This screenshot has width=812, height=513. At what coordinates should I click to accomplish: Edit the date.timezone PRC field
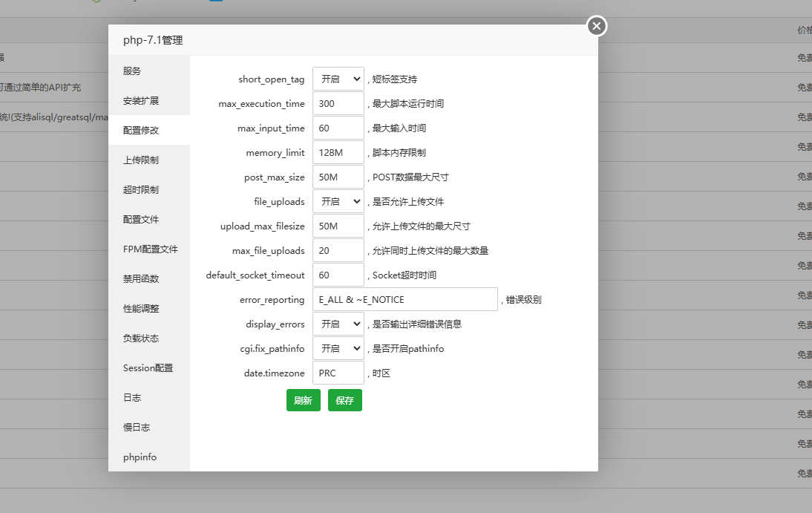(x=338, y=373)
